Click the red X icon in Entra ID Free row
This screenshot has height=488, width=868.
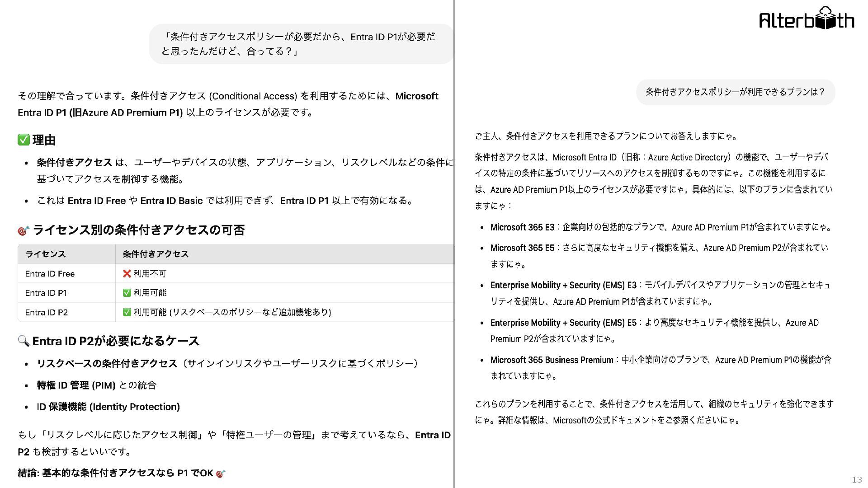coord(127,274)
